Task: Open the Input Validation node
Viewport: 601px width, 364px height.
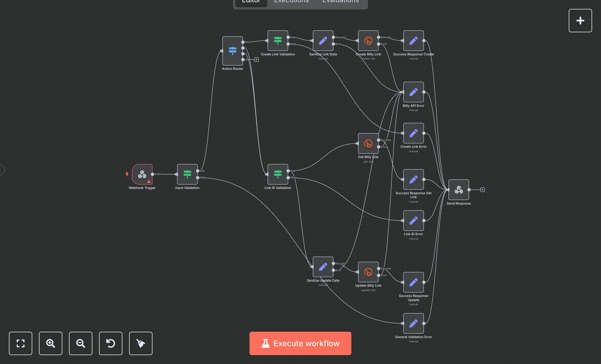Action: 187,174
